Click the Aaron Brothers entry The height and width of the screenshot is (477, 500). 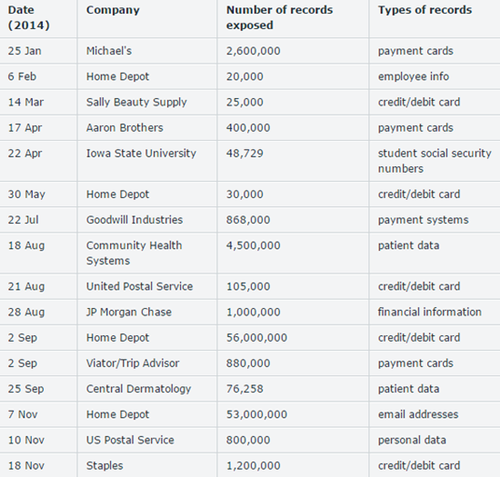(125, 128)
